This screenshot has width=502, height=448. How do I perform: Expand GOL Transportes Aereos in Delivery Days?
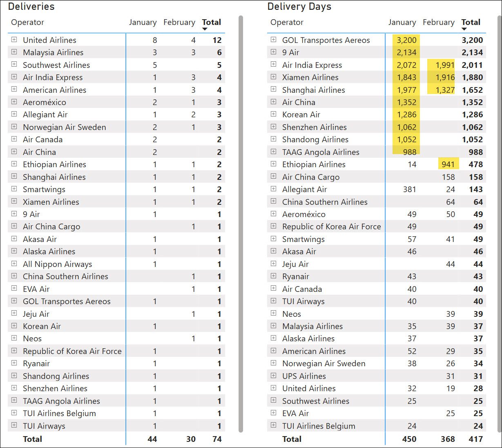(x=274, y=40)
